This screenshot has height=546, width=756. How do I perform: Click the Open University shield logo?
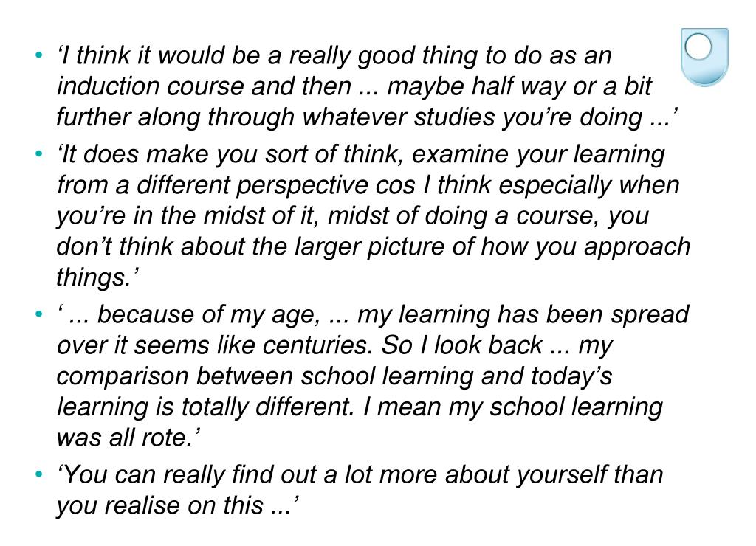click(x=704, y=58)
